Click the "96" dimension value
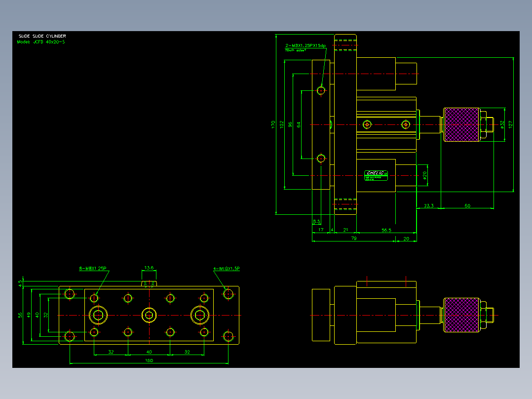 coord(290,124)
